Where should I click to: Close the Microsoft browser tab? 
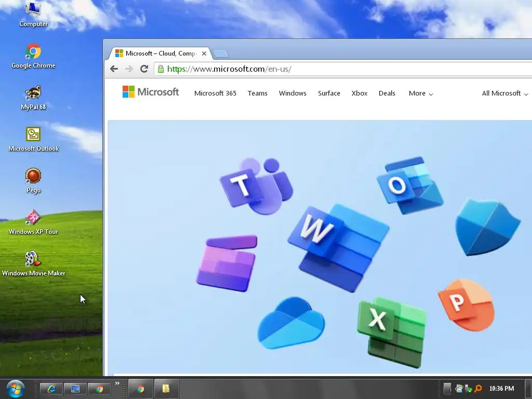click(x=204, y=54)
